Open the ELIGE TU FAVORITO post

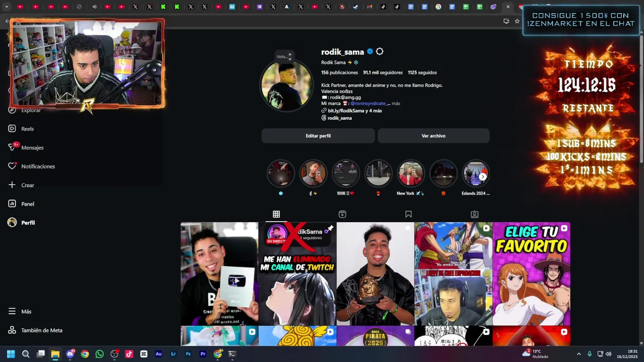click(531, 274)
